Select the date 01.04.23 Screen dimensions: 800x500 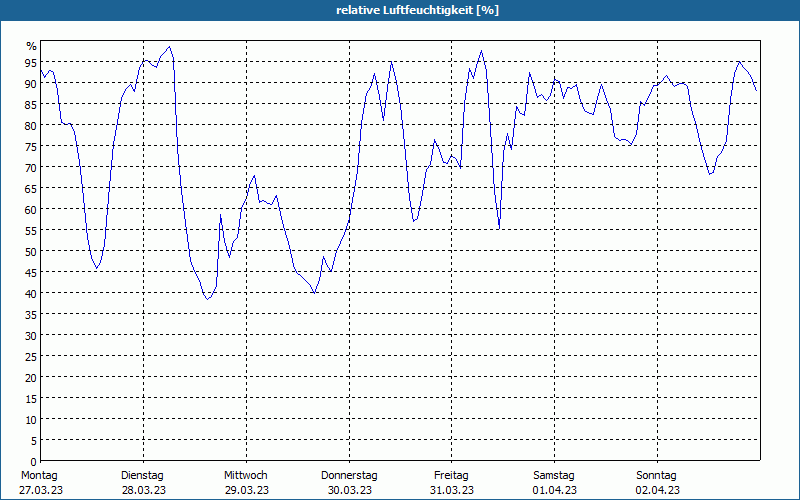tap(555, 490)
